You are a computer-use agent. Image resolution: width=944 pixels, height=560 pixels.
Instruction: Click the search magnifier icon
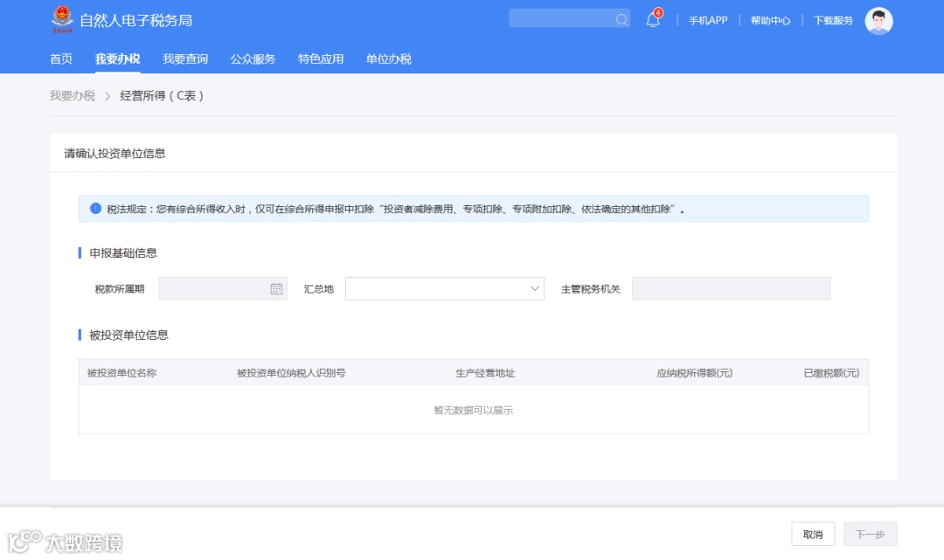[621, 20]
